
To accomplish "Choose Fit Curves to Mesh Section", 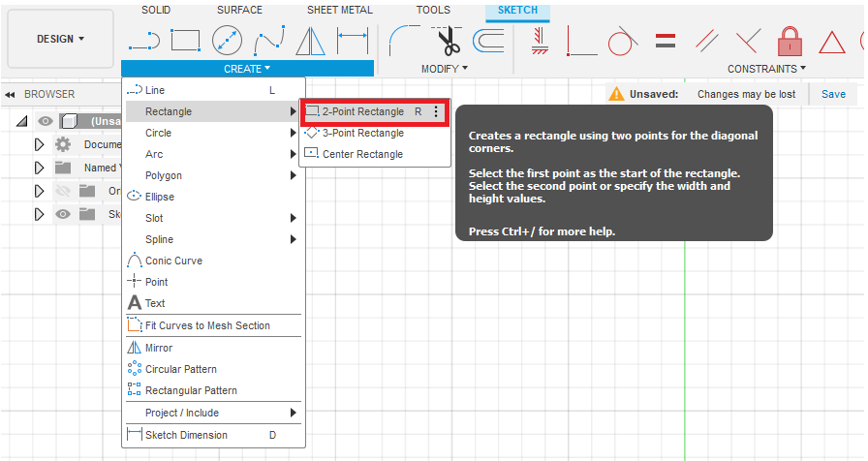I will pyautogui.click(x=214, y=326).
